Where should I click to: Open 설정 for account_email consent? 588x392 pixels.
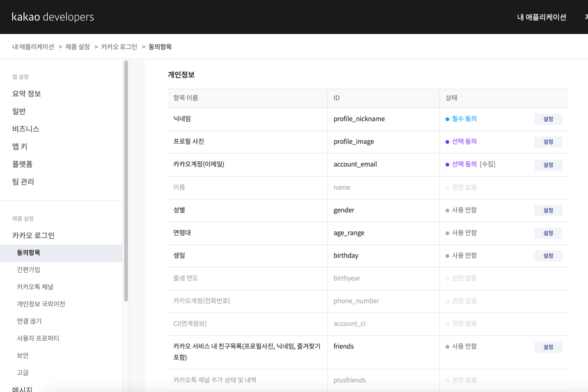point(548,165)
